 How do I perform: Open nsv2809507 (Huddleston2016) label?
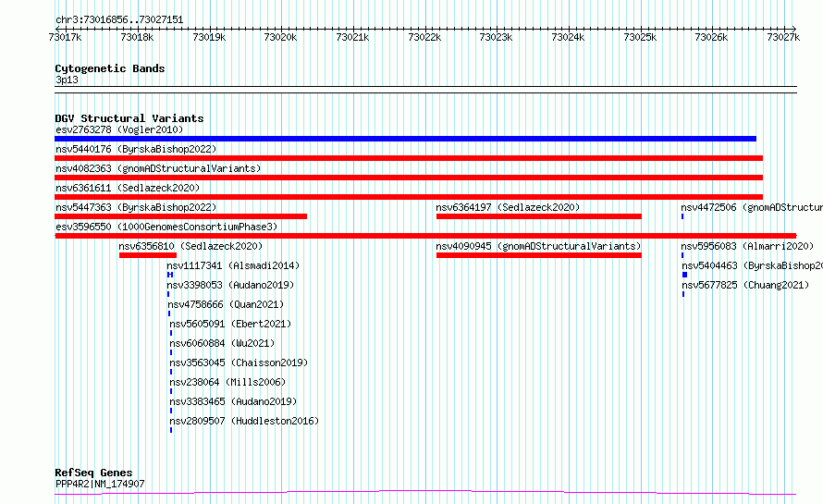point(244,421)
